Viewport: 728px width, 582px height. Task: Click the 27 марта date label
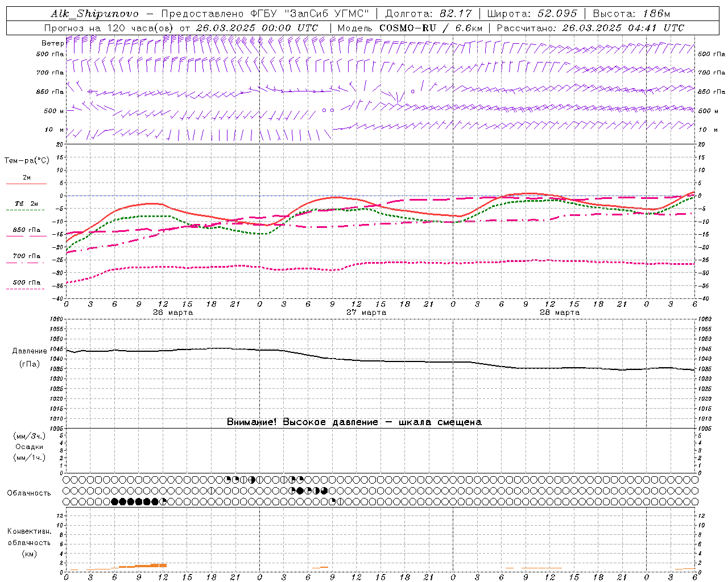[x=366, y=313]
